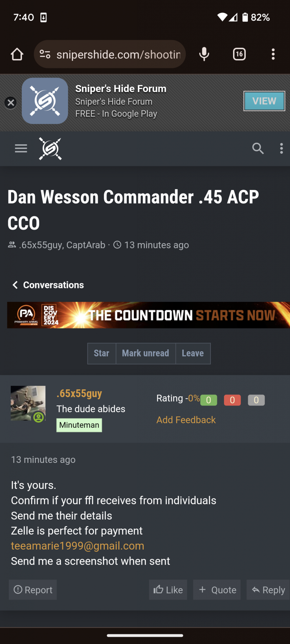Go back to Conversations

click(48, 285)
